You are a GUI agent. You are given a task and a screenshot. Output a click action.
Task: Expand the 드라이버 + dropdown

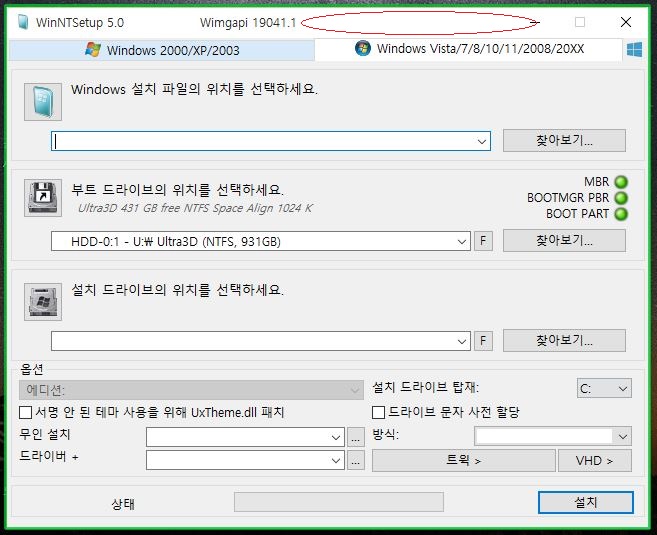coord(335,460)
